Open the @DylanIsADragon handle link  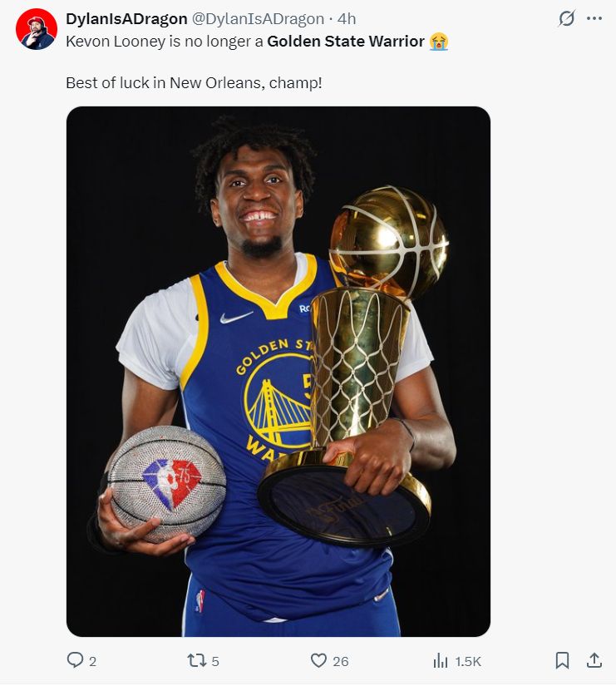point(259,19)
